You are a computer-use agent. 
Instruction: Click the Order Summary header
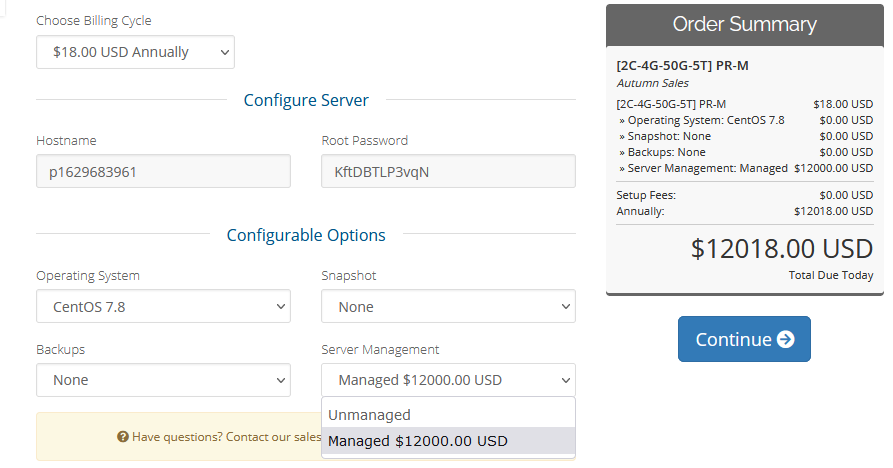click(x=744, y=25)
